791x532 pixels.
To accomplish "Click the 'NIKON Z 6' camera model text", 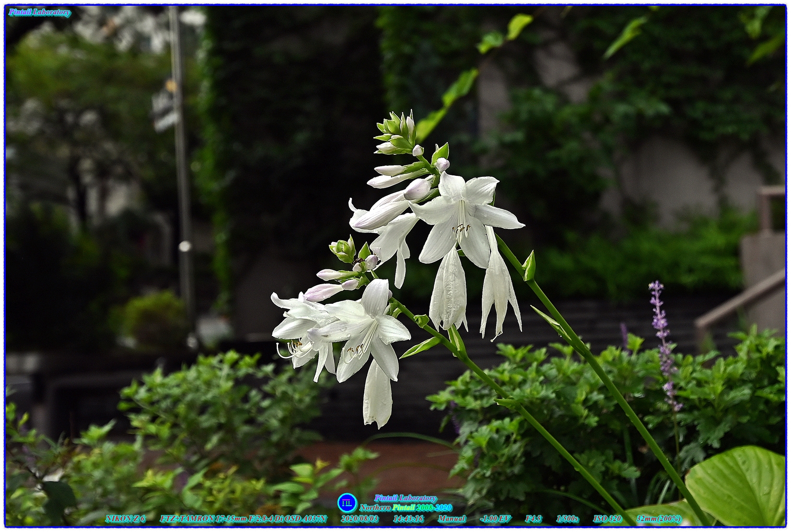I will [125, 519].
